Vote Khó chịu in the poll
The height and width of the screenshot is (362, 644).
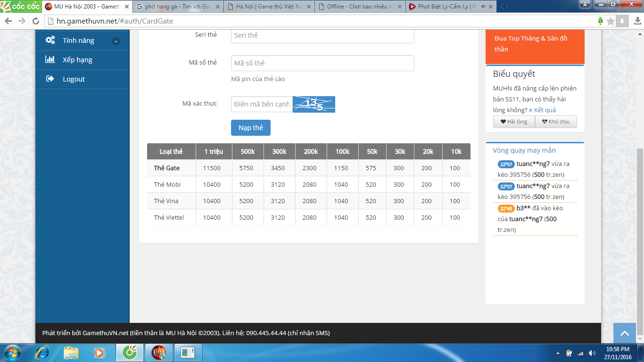click(x=556, y=122)
